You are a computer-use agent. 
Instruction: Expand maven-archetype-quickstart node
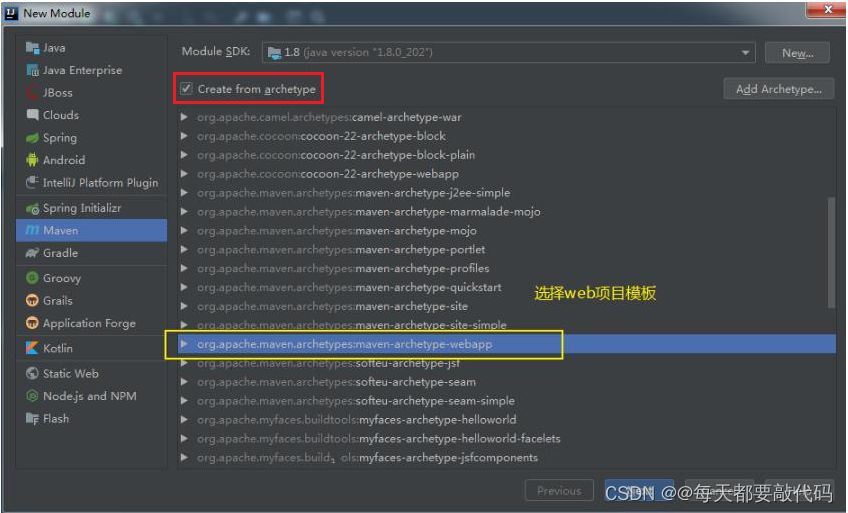pyautogui.click(x=184, y=287)
